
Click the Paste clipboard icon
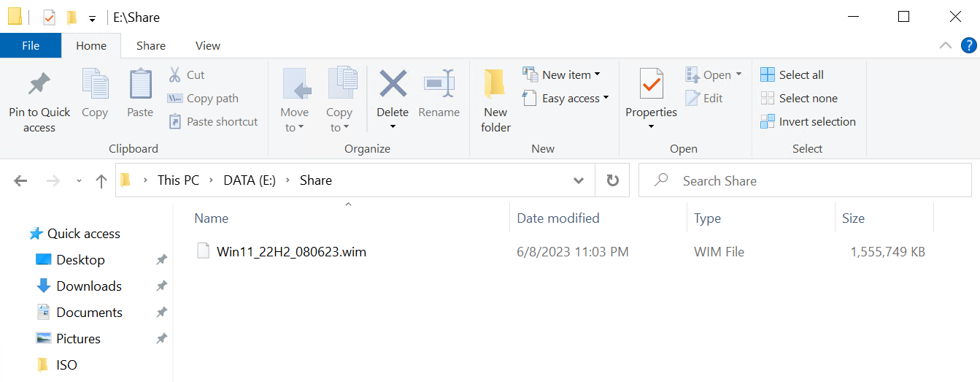tap(140, 84)
